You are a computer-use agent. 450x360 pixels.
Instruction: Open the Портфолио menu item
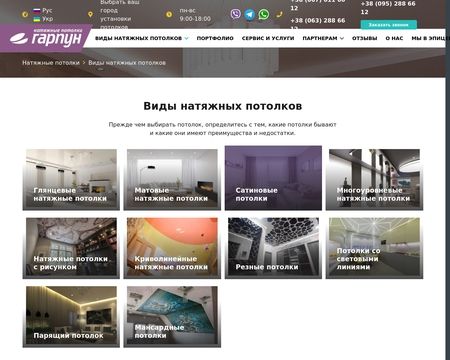(215, 38)
